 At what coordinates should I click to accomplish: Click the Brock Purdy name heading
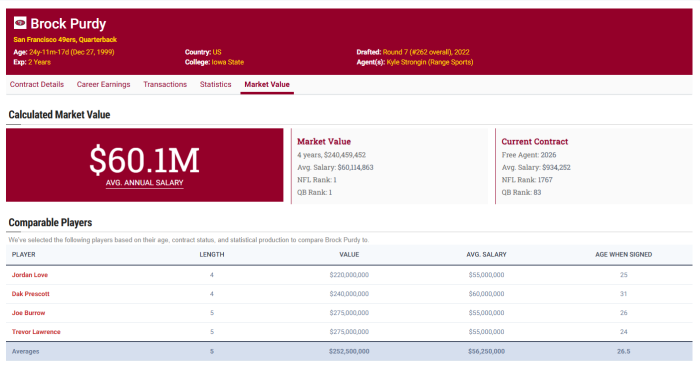[x=68, y=23]
